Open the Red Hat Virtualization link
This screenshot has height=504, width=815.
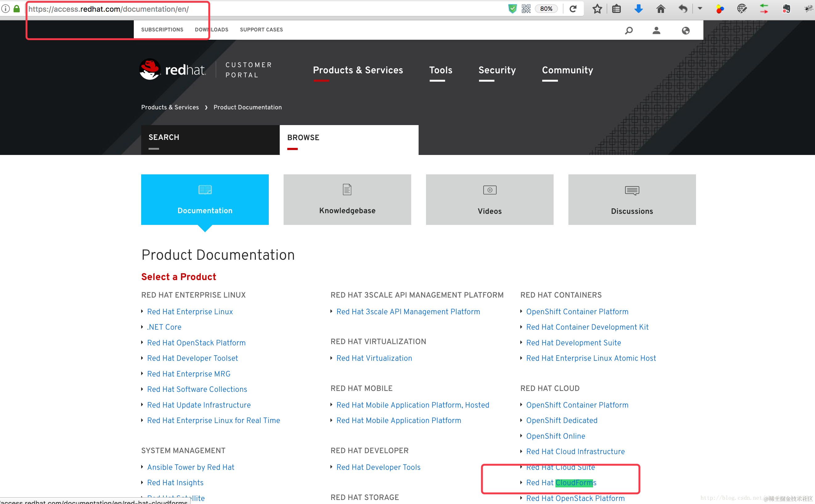click(374, 358)
